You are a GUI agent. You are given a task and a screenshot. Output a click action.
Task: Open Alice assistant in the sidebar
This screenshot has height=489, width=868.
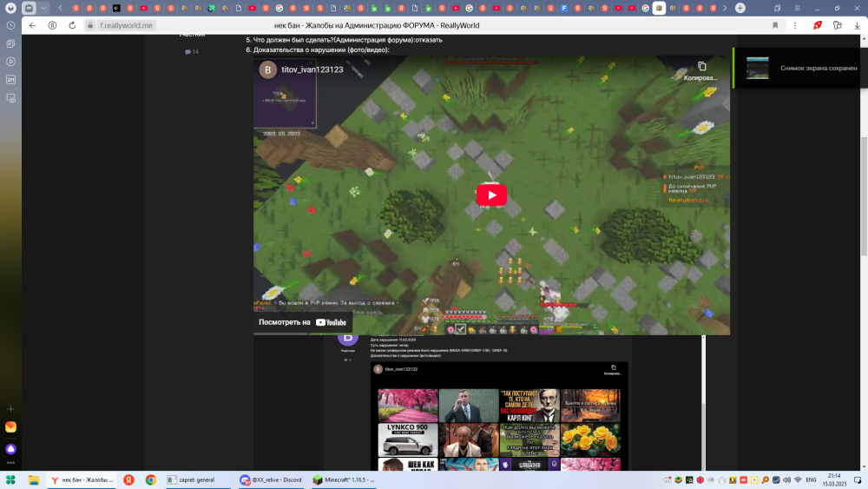click(x=10, y=448)
